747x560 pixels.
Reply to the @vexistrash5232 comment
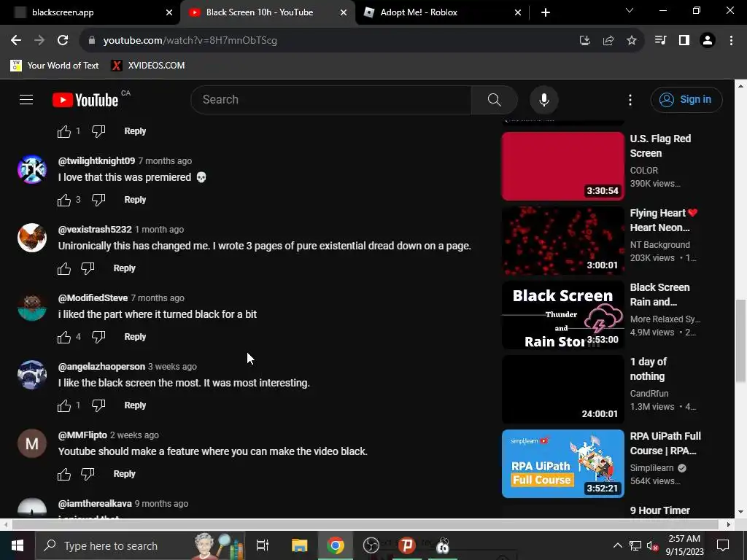pos(124,268)
